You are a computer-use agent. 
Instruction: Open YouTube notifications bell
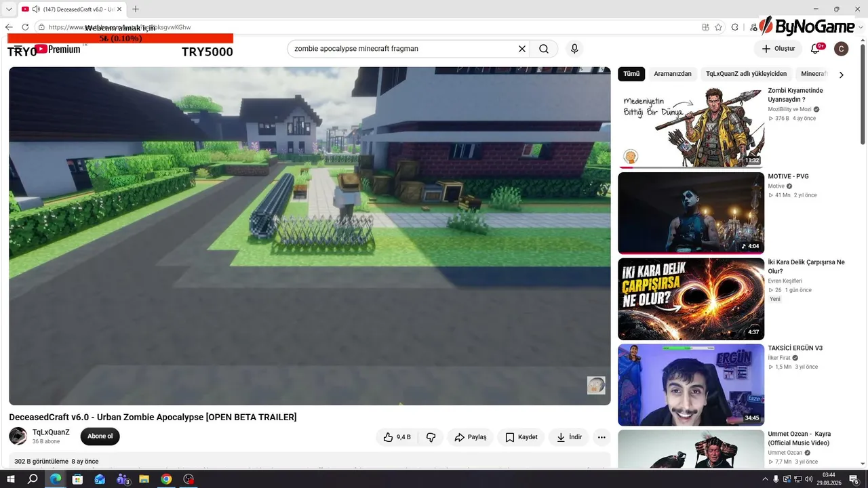816,49
